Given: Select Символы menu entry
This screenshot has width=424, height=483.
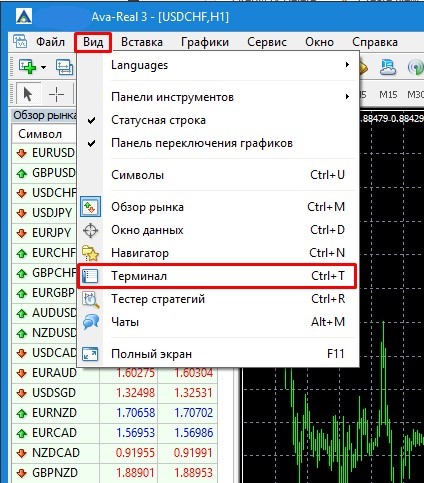Looking at the screenshot, I should (218, 175).
